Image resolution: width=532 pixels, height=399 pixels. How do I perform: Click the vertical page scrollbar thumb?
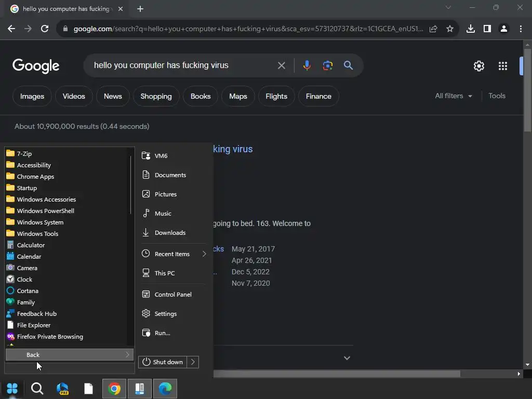[527, 90]
